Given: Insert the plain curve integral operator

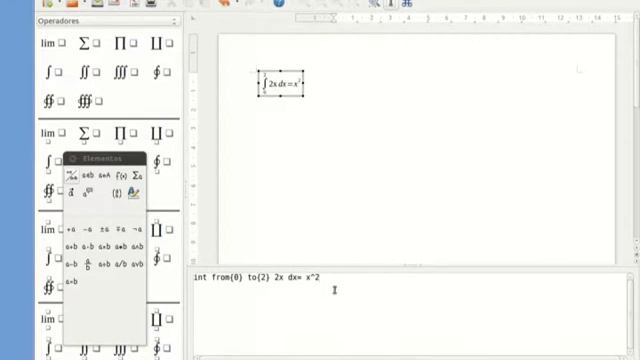Looking at the screenshot, I should [162, 72].
